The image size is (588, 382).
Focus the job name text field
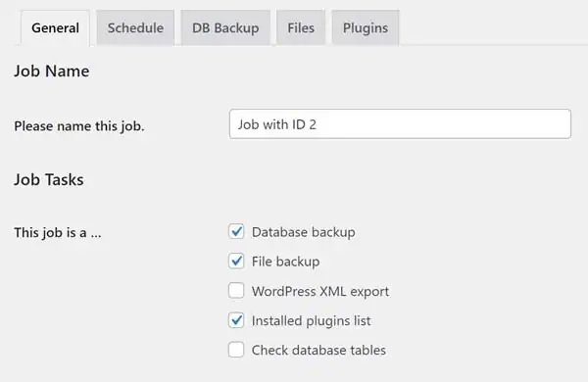pyautogui.click(x=400, y=124)
